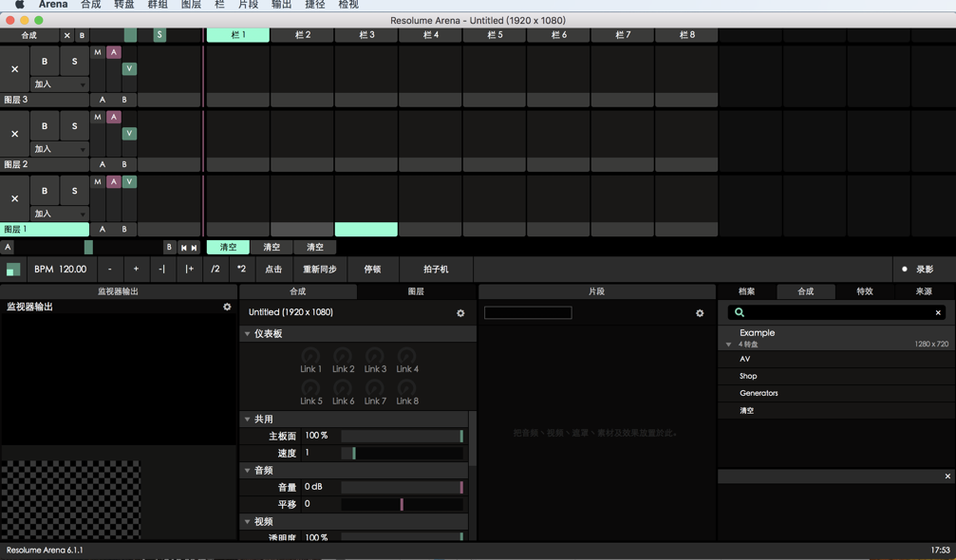
Task: Expand the Example folder in the browser
Action: (727, 344)
